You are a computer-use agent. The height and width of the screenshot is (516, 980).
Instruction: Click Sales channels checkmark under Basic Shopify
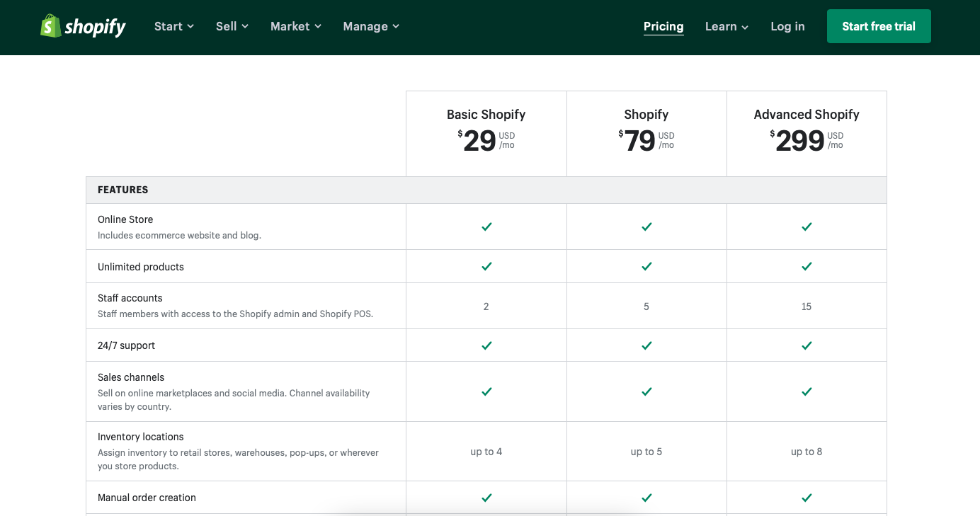(486, 391)
